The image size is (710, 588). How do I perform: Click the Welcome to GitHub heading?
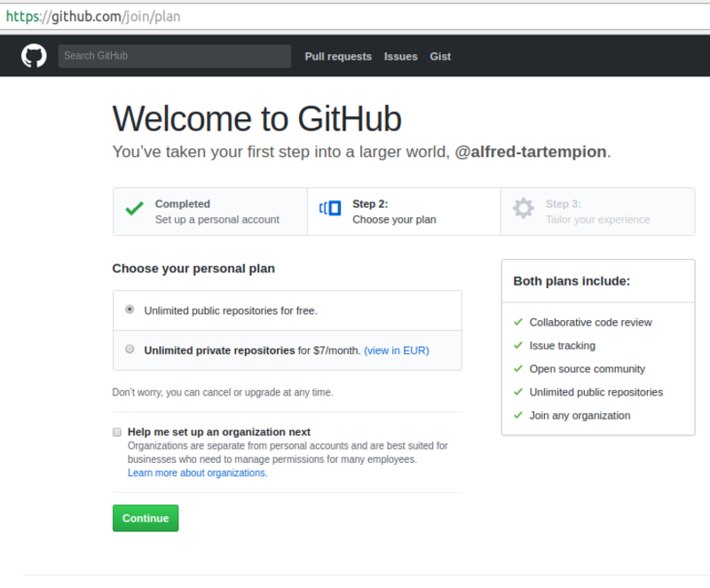pyautogui.click(x=256, y=119)
